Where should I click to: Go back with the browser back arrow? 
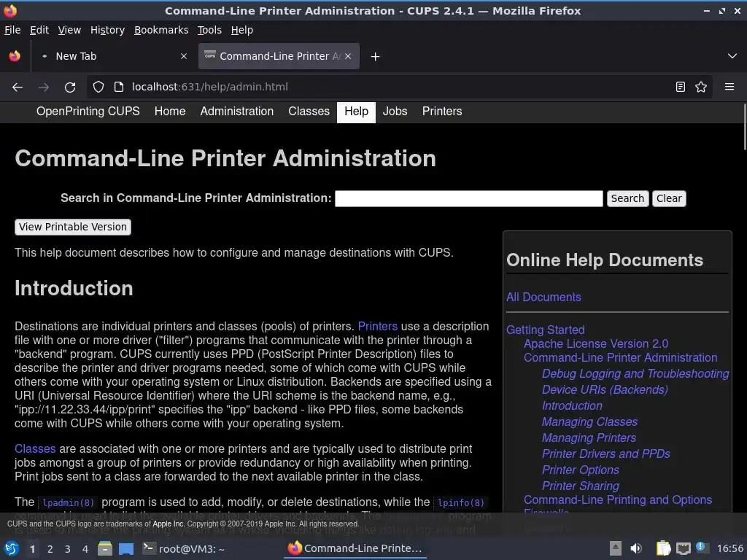tap(18, 87)
